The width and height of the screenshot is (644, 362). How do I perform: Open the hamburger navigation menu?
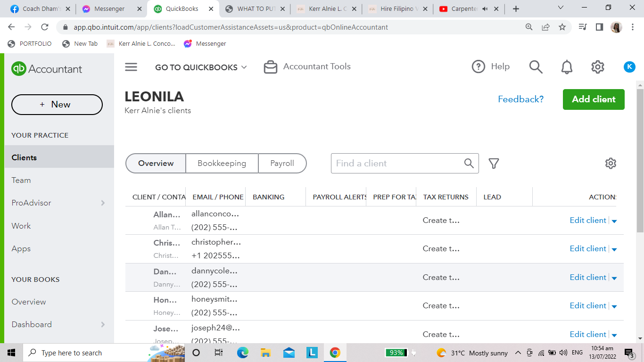click(131, 67)
